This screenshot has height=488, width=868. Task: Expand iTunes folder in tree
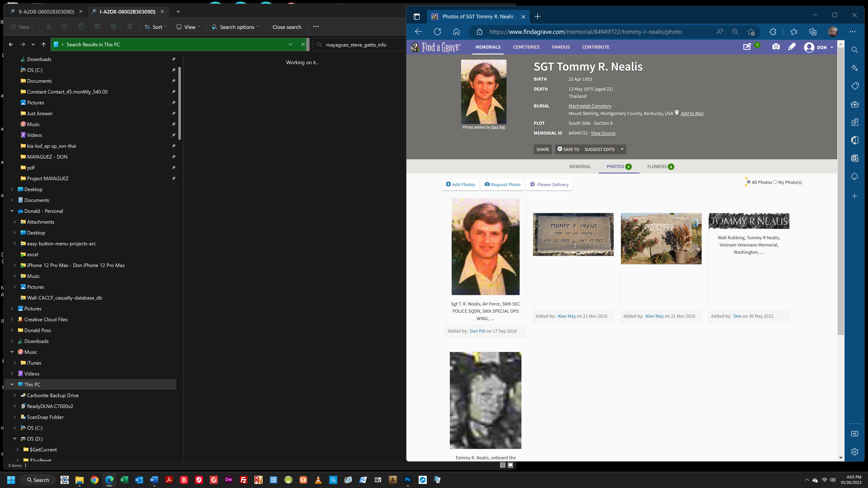15,363
